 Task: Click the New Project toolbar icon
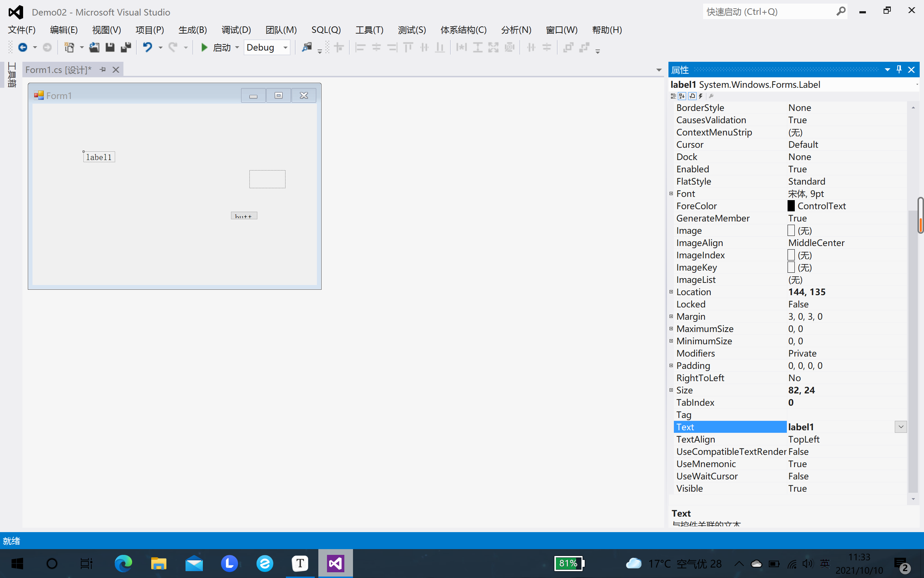[x=69, y=47]
